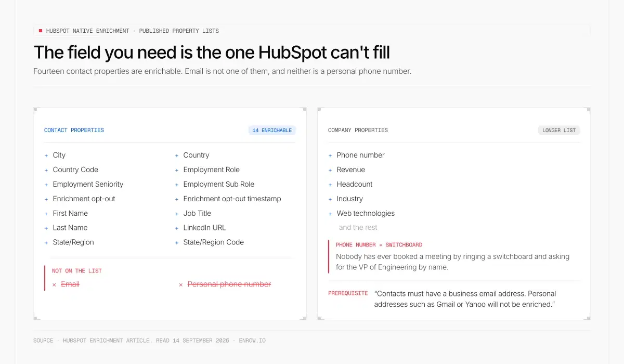The width and height of the screenshot is (624, 364).
Task: Click the plus icon beside Employment Seniority
Action: click(x=46, y=185)
